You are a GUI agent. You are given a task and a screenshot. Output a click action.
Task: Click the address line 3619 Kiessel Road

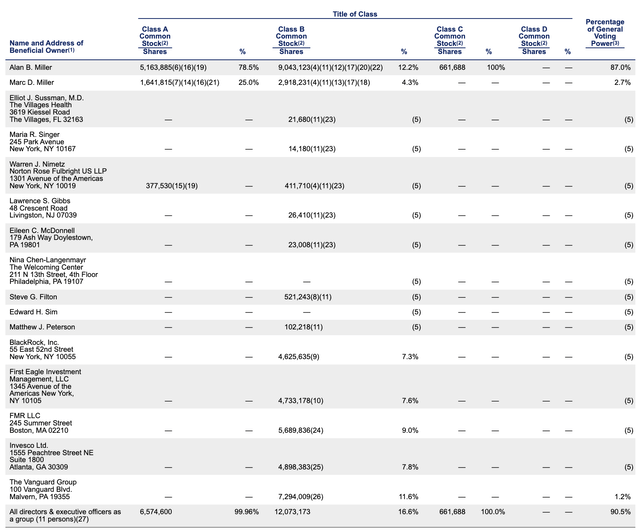[40, 112]
